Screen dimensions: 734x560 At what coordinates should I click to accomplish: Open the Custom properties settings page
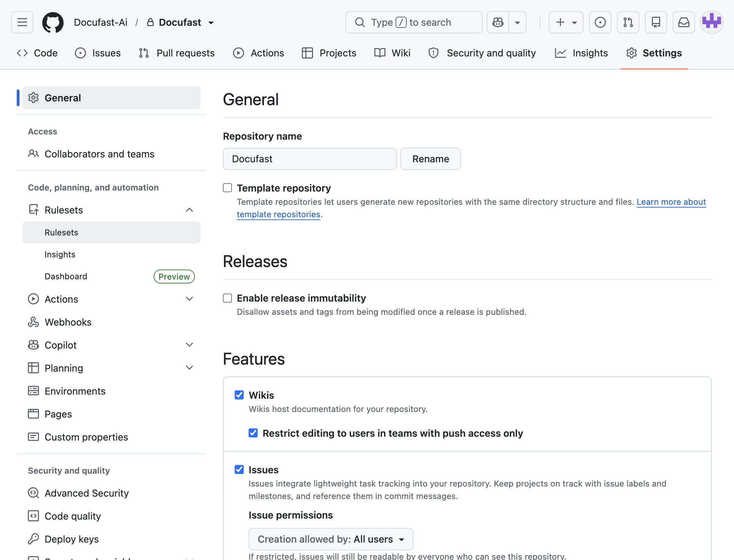tap(111, 437)
